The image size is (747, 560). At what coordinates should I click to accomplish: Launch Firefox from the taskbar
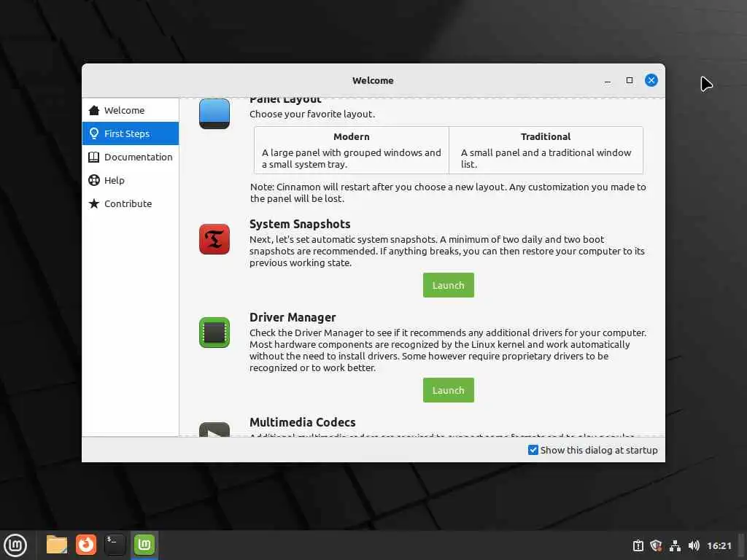[86, 545]
